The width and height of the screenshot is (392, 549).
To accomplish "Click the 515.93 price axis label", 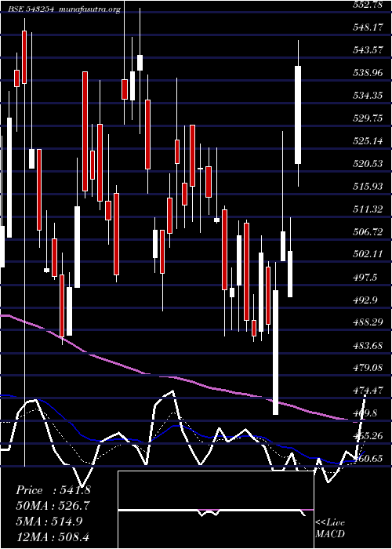I will (x=368, y=187).
